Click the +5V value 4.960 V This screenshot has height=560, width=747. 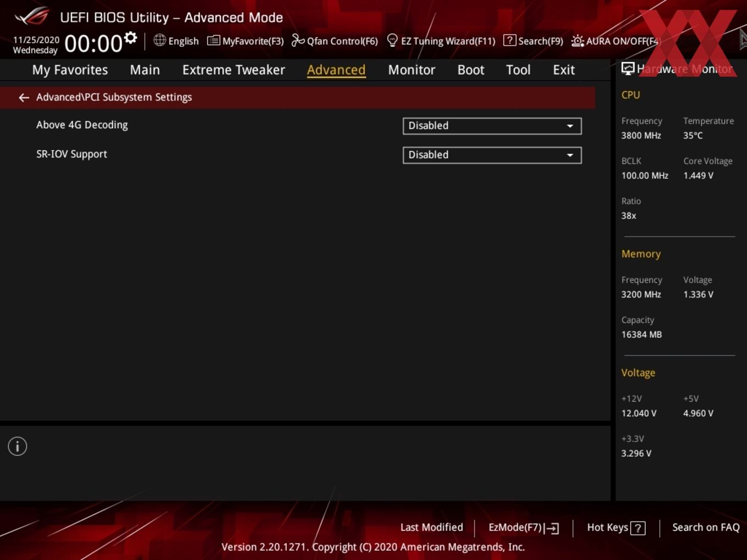[698, 413]
